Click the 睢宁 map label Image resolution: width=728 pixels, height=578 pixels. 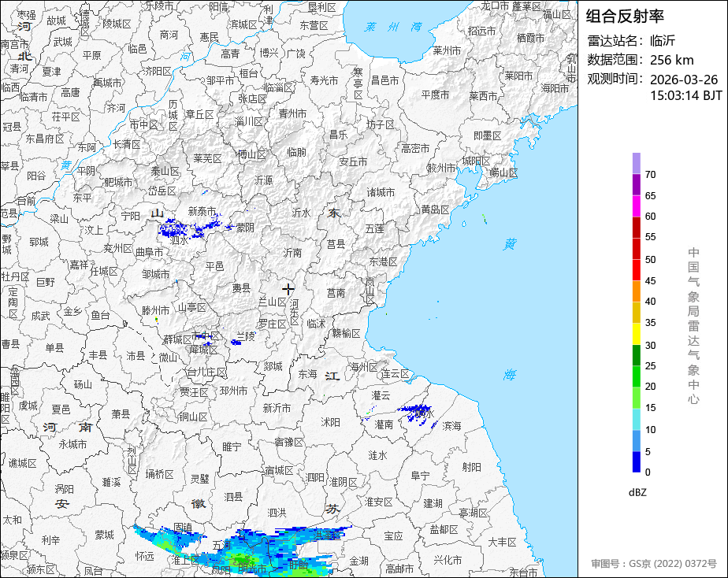coord(232,446)
